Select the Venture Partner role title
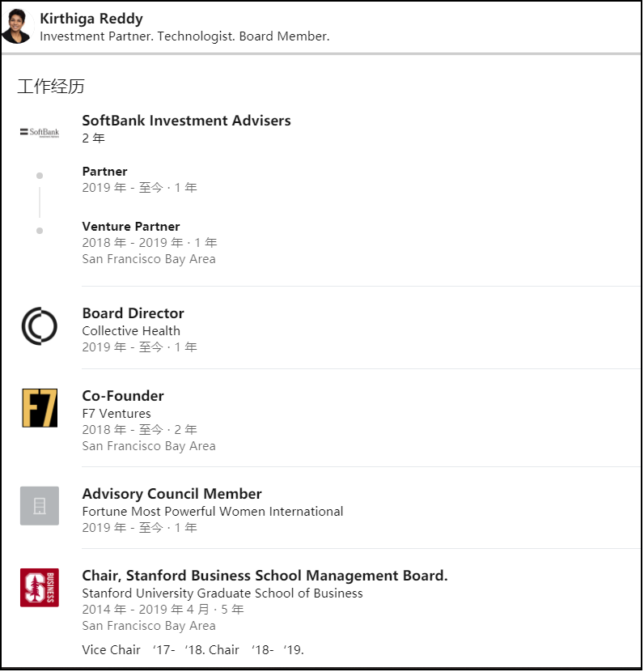The height and width of the screenshot is (672, 644). tap(131, 227)
